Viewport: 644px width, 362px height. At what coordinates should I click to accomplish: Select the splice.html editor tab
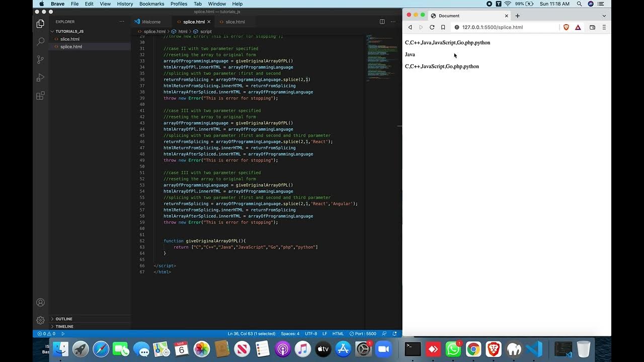pos(193,22)
